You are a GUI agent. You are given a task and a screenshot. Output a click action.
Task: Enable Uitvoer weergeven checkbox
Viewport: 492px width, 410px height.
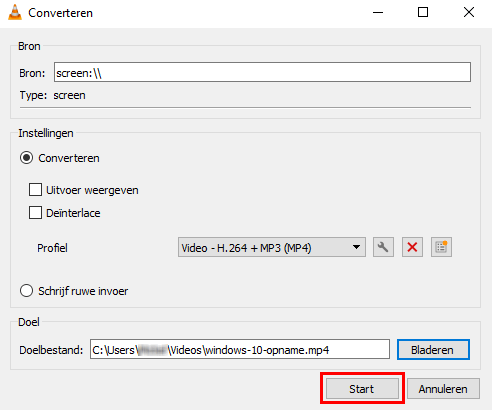35,190
